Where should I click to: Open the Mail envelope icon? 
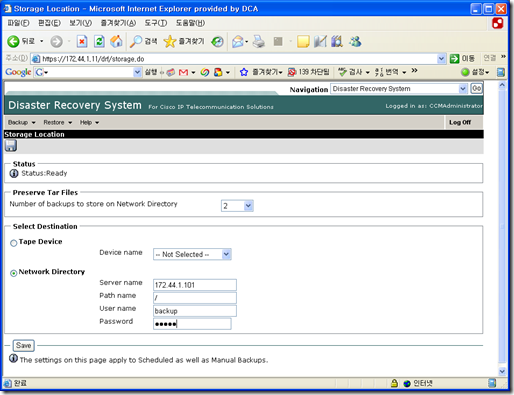point(238,42)
